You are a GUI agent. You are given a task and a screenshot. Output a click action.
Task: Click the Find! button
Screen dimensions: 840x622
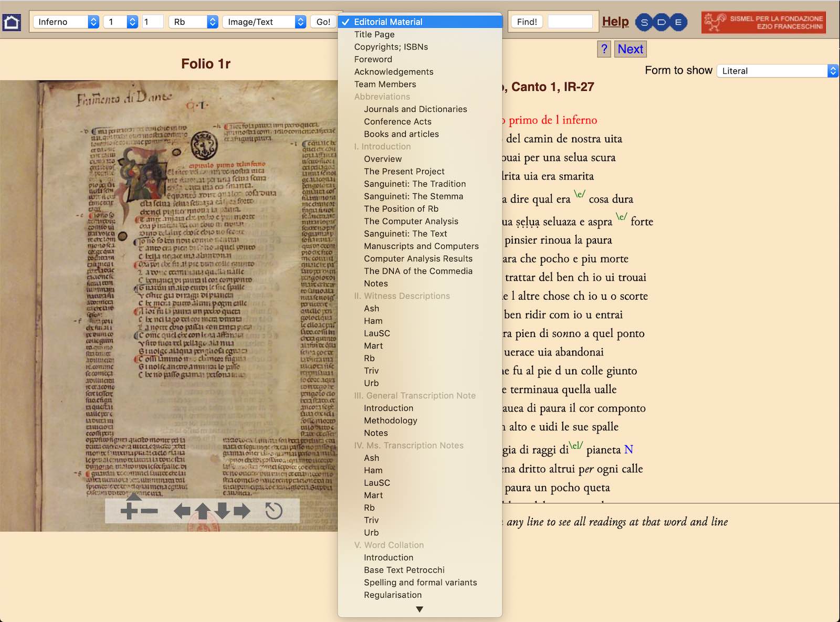coord(527,22)
